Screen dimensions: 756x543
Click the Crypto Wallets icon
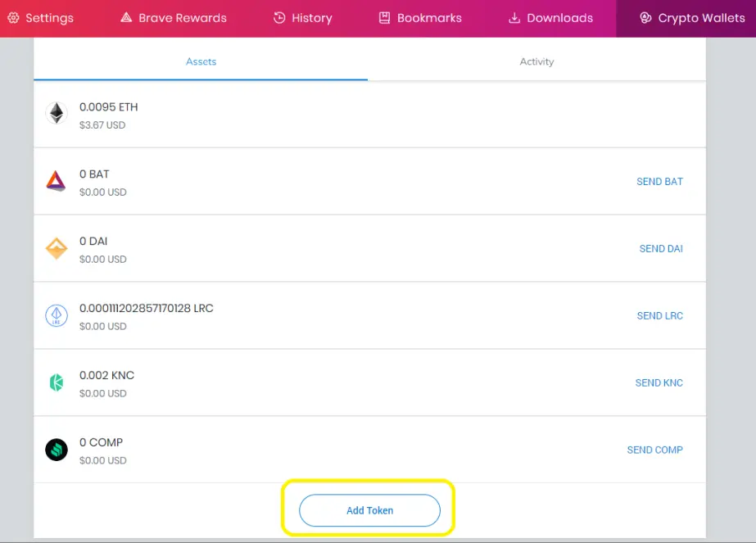pos(645,18)
